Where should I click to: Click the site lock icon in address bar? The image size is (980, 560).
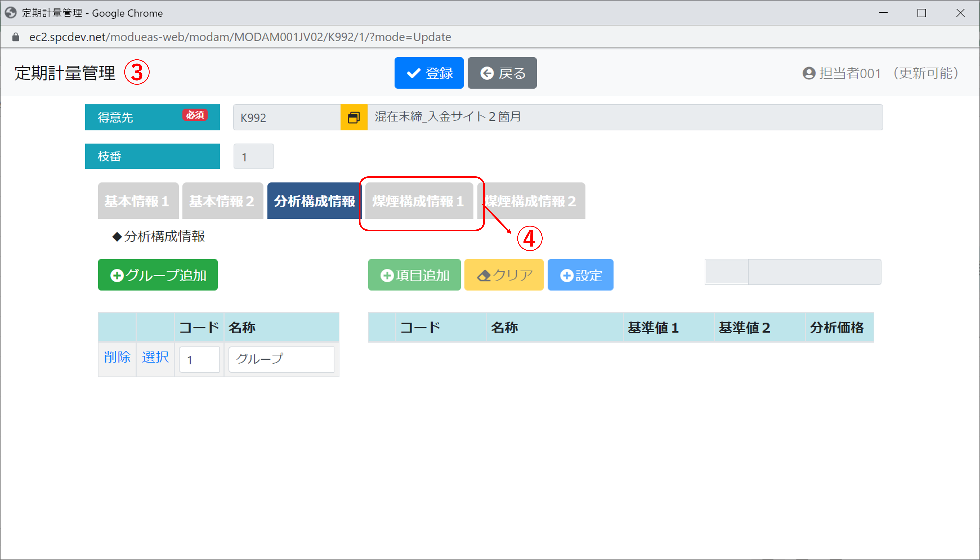pos(16,37)
